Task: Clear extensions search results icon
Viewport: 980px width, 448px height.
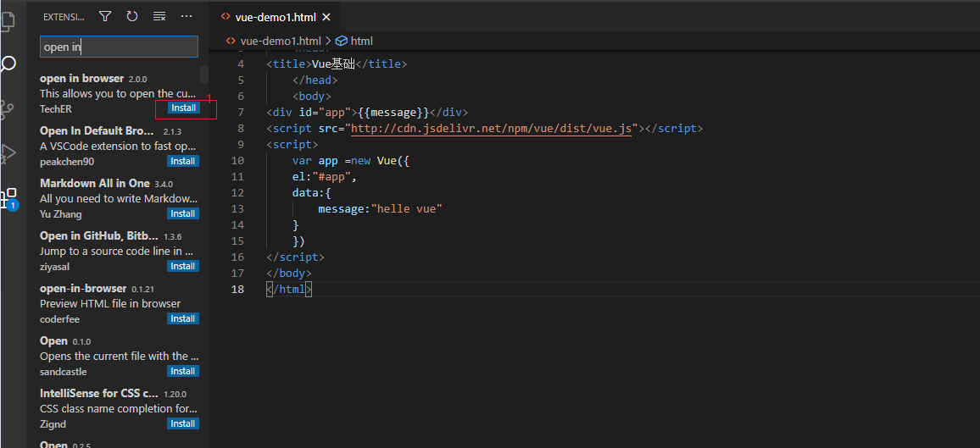Action: coord(159,17)
